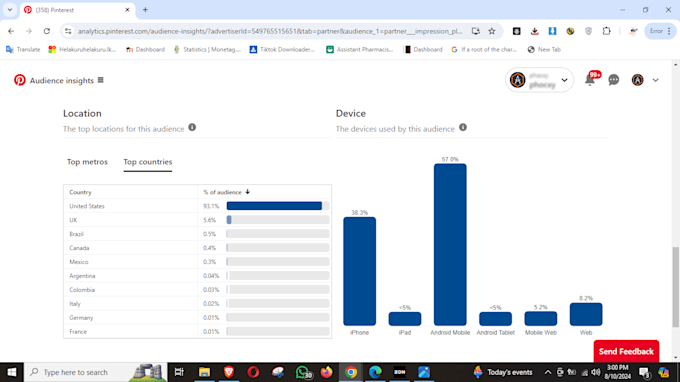The height and width of the screenshot is (382, 680).
Task: Click the Android Mobile bar in chart
Action: 450,245
